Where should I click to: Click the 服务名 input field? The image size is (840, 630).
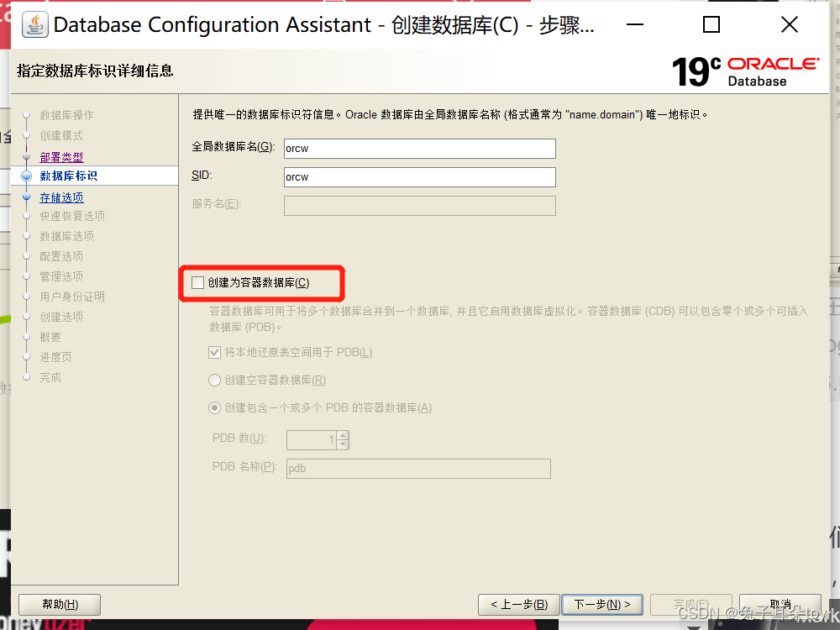(420, 206)
